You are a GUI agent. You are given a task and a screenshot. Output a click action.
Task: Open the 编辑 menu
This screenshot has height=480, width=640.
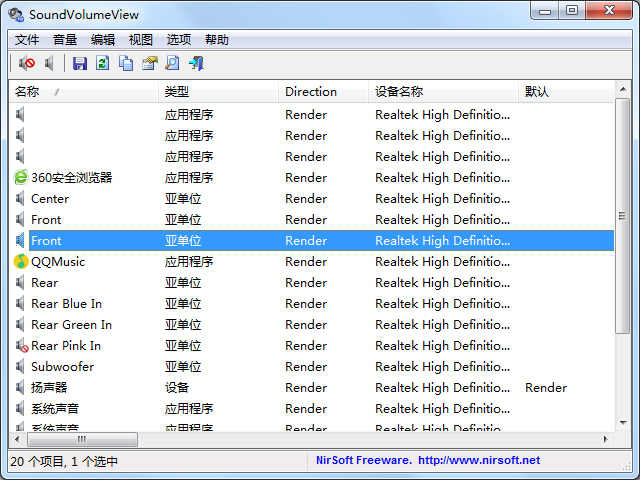103,40
